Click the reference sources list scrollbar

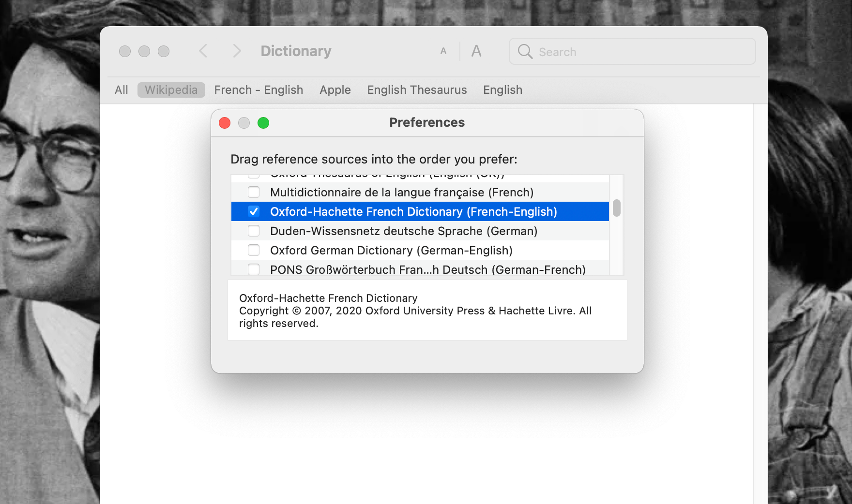pyautogui.click(x=616, y=208)
